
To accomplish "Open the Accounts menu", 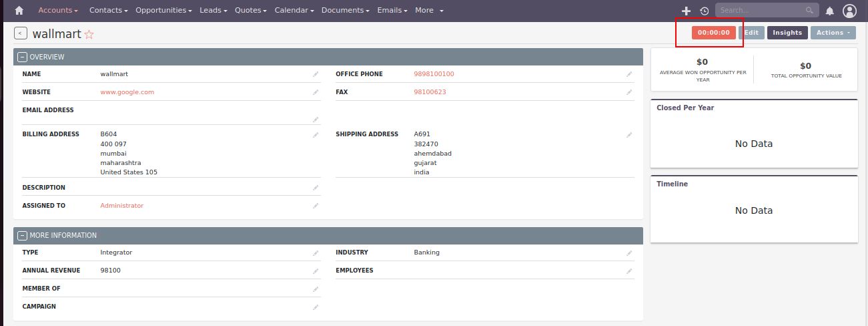I will (x=57, y=11).
